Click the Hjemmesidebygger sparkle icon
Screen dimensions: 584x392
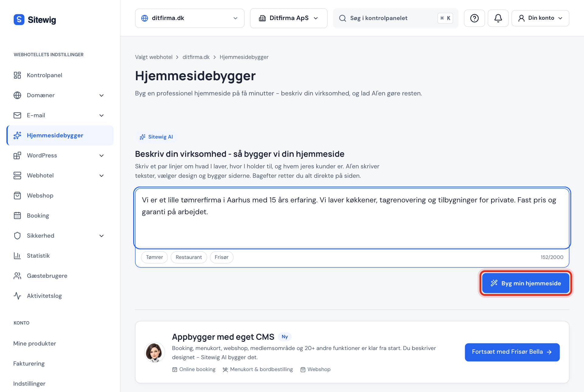17,135
